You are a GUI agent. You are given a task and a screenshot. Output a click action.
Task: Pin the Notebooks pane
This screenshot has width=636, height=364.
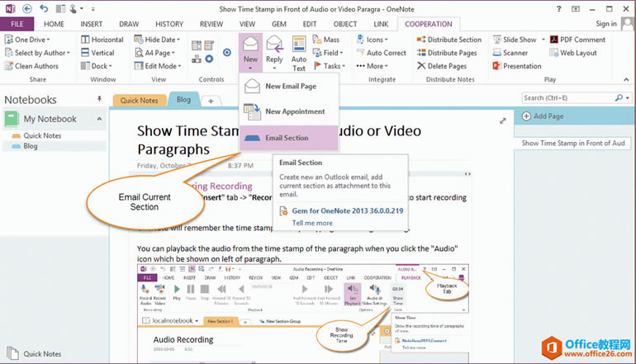click(x=99, y=99)
